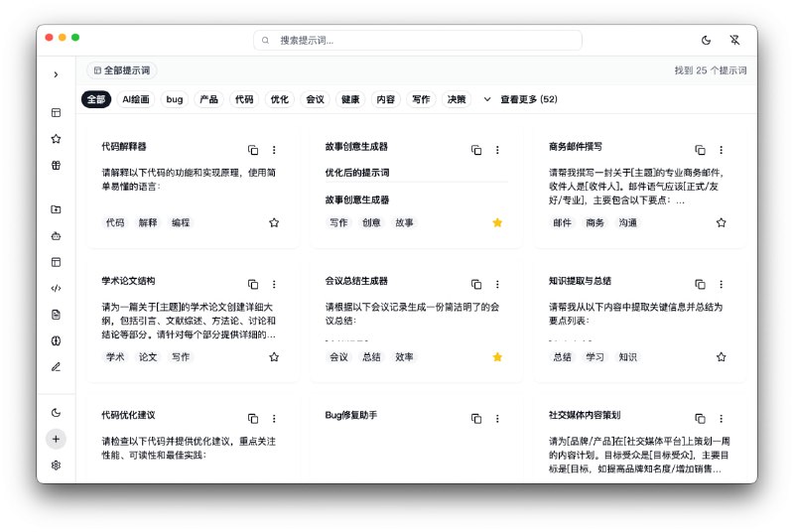Select the 产品 filter tag
The image size is (794, 532).
(208, 99)
